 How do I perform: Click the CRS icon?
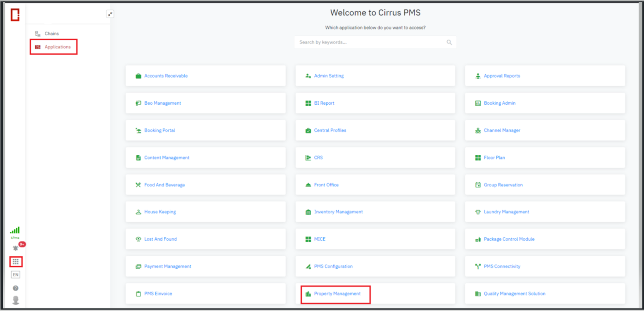click(308, 158)
